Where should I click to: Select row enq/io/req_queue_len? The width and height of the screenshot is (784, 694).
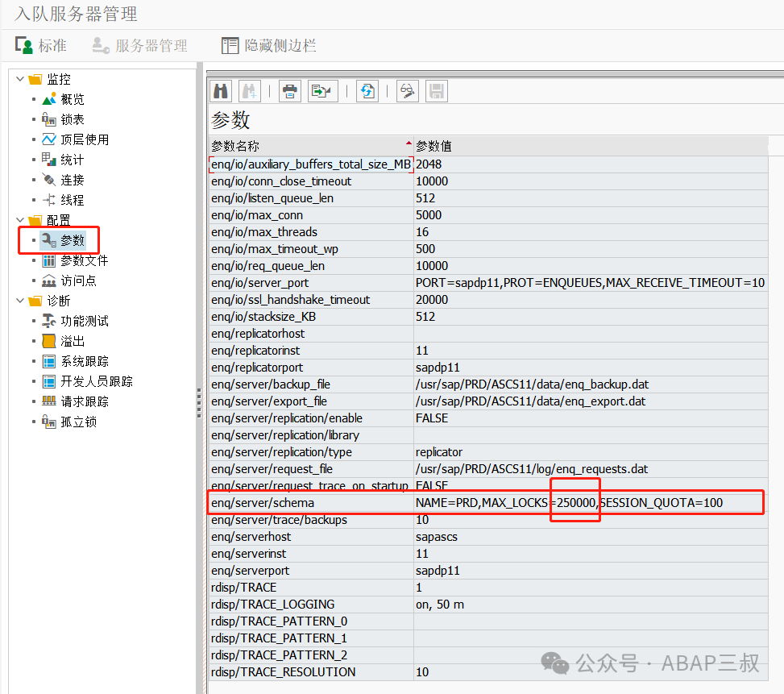click(x=488, y=266)
